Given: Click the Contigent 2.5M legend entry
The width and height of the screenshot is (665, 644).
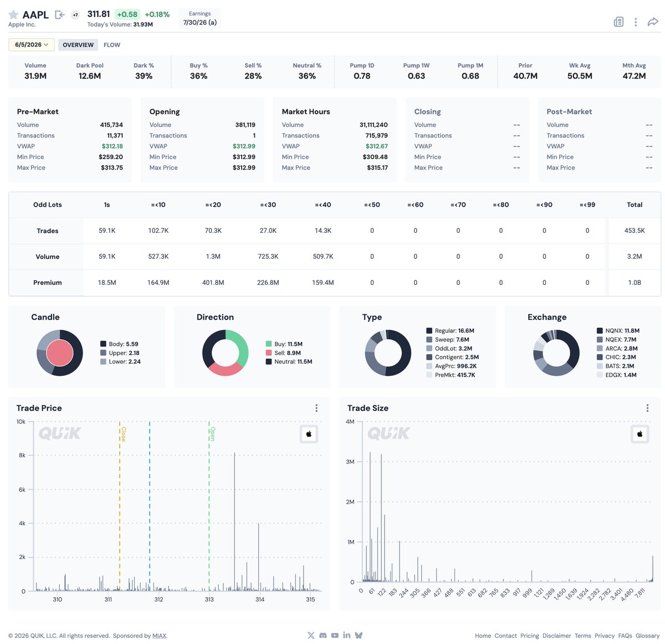Looking at the screenshot, I should pyautogui.click(x=453, y=357).
